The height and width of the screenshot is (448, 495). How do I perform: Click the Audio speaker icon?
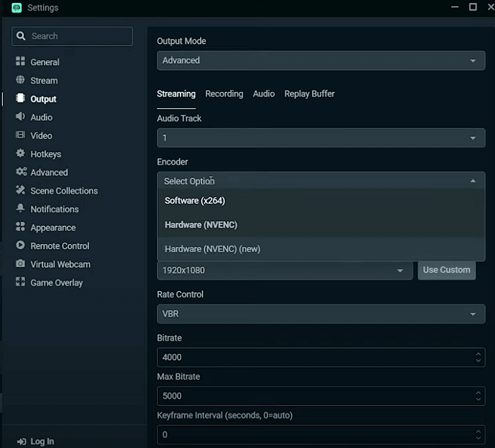(21, 117)
